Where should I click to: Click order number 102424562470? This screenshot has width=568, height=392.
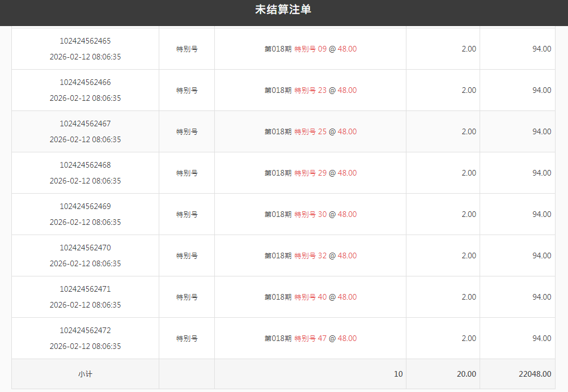[85, 248]
